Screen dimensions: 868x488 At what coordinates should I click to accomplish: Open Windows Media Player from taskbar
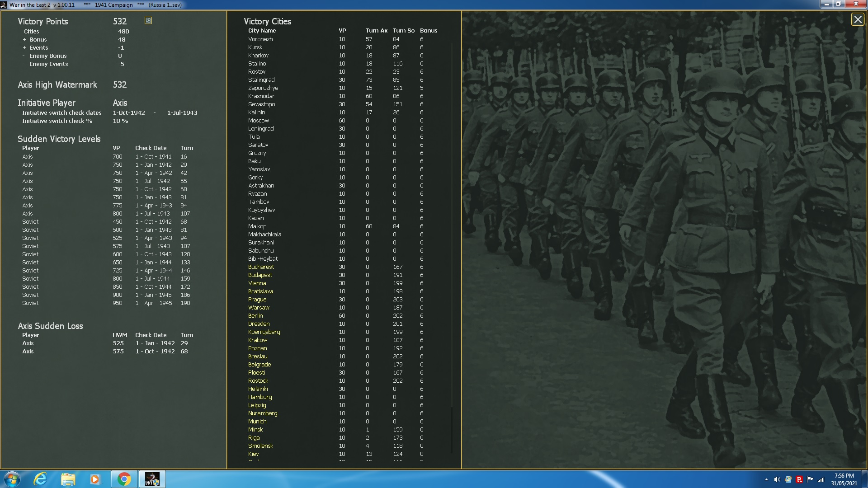[x=95, y=479]
